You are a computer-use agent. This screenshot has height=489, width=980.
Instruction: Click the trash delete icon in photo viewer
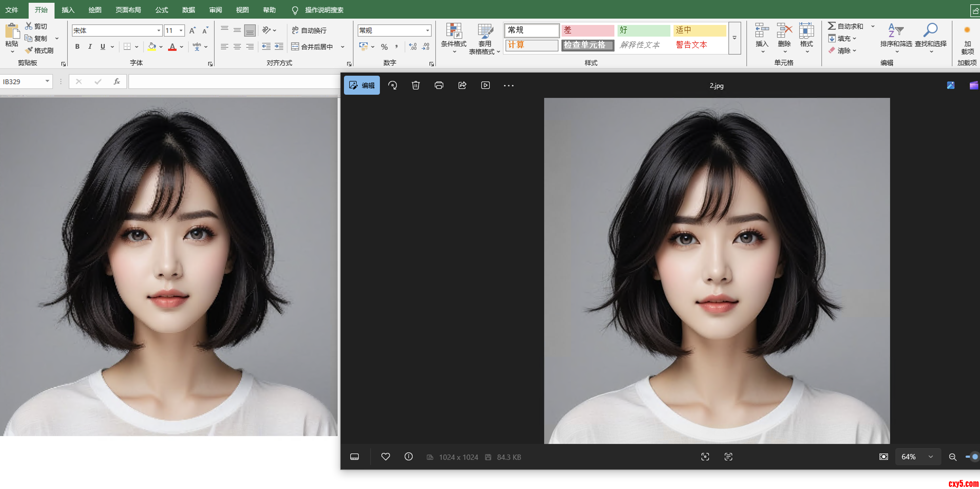[x=416, y=85]
